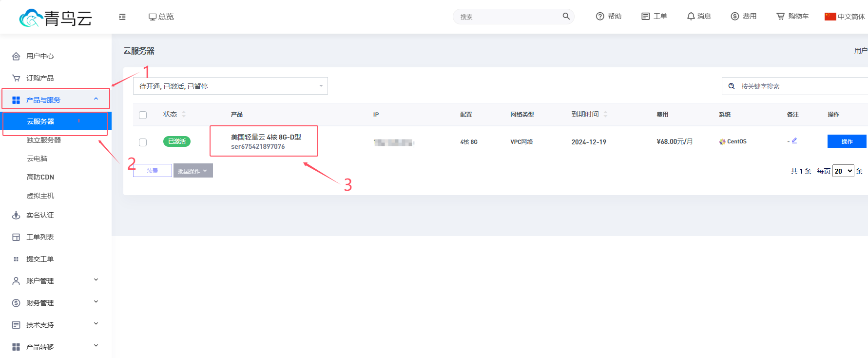Click the 产品与服务 grid icon
Image resolution: width=868 pixels, height=358 pixels.
[16, 100]
